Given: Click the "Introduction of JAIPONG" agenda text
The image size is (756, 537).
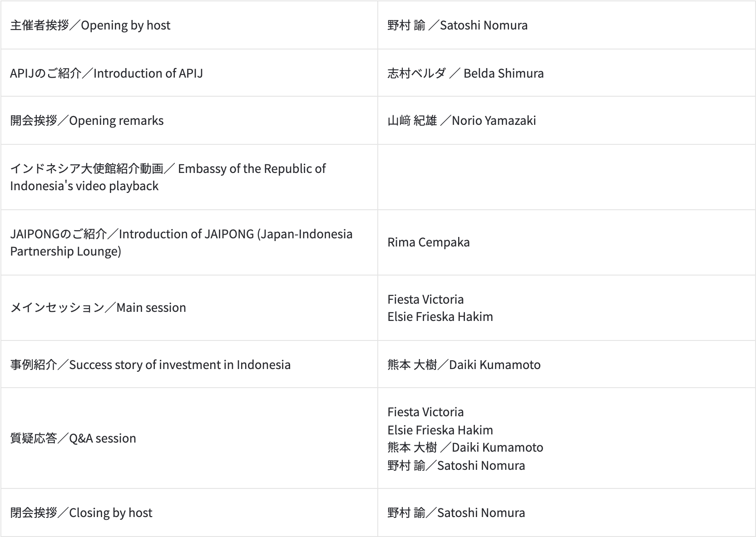Looking at the screenshot, I should coord(181,242).
